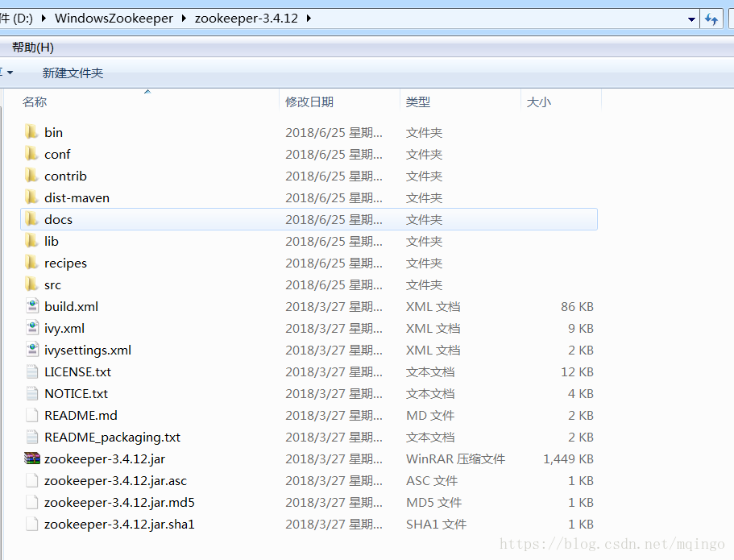Click the 86 KB size of build.xml
This screenshot has height=560, width=734.
(577, 307)
